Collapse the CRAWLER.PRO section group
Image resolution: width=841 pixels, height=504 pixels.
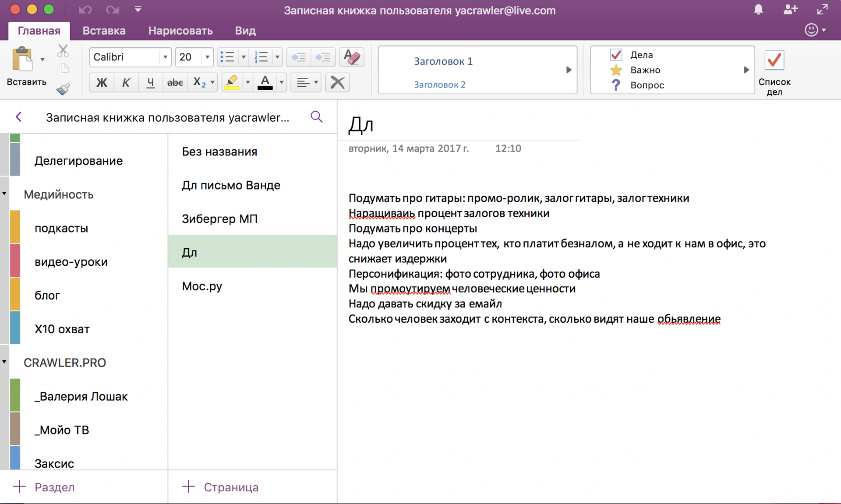click(x=4, y=362)
